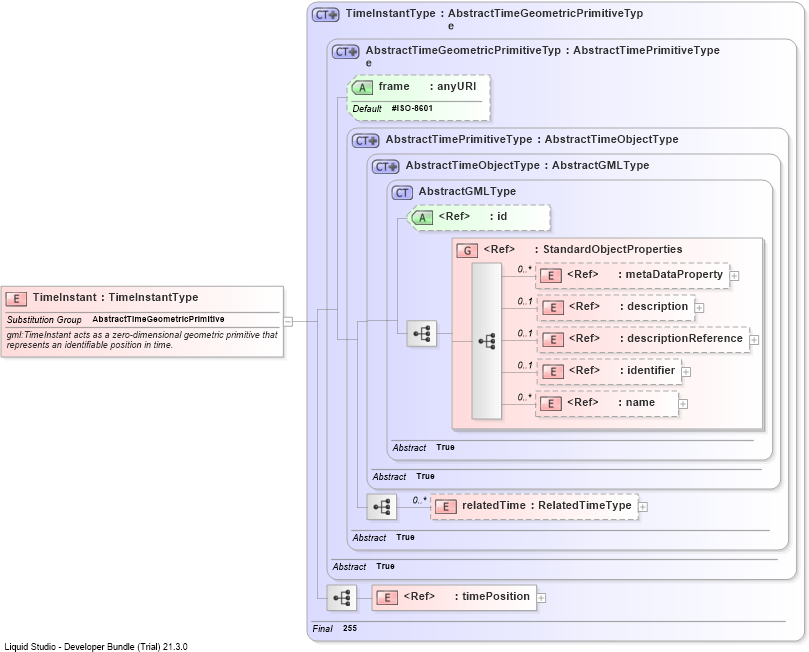Select sequence compositor before relatedTime

pos(382,507)
